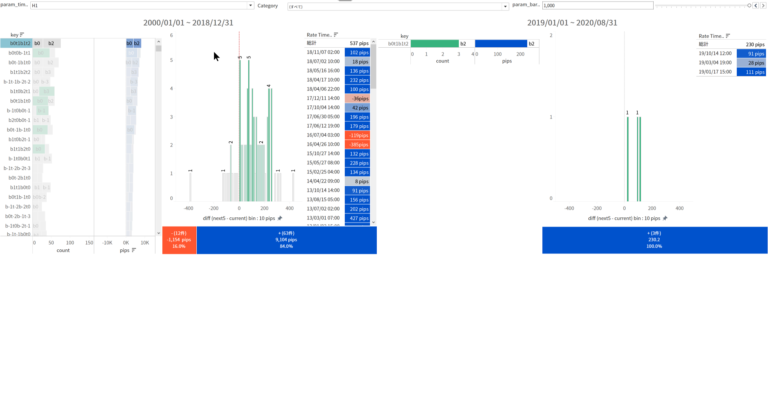Screen dimensions: 768x418
Task: Click param_bar slider right arrow
Action: 762,4
